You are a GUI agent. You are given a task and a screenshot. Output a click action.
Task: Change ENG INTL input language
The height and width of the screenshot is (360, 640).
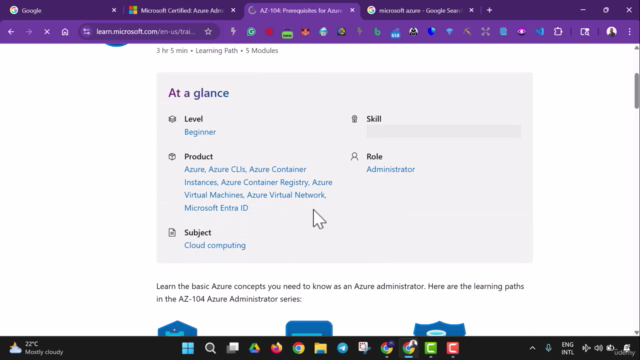pos(567,348)
